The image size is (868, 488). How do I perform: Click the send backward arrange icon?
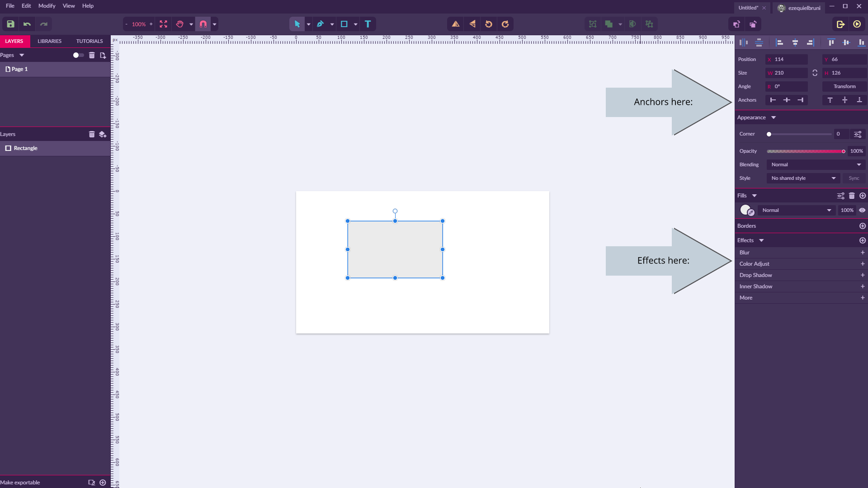[x=753, y=24]
